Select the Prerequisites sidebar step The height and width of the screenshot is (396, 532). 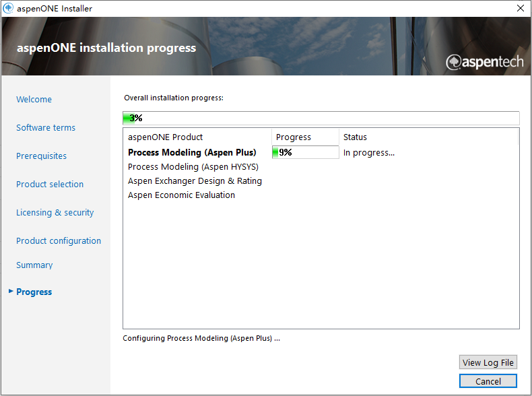click(x=41, y=156)
